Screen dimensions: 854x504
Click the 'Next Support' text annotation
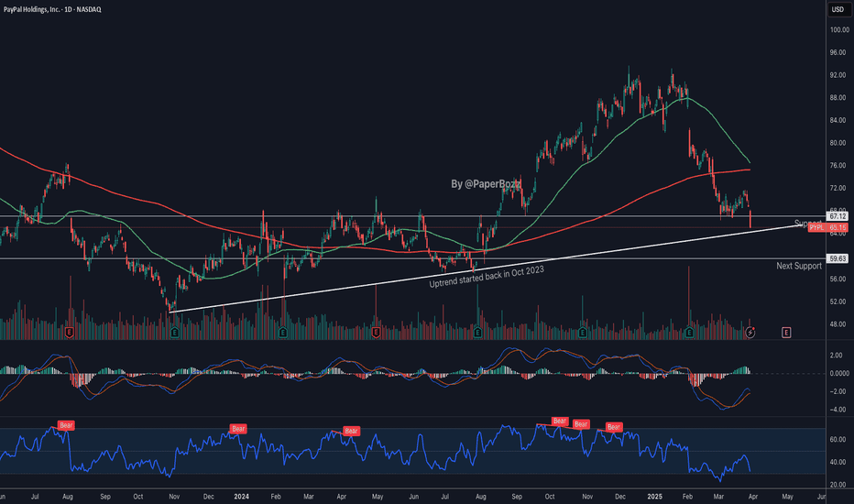point(799,266)
